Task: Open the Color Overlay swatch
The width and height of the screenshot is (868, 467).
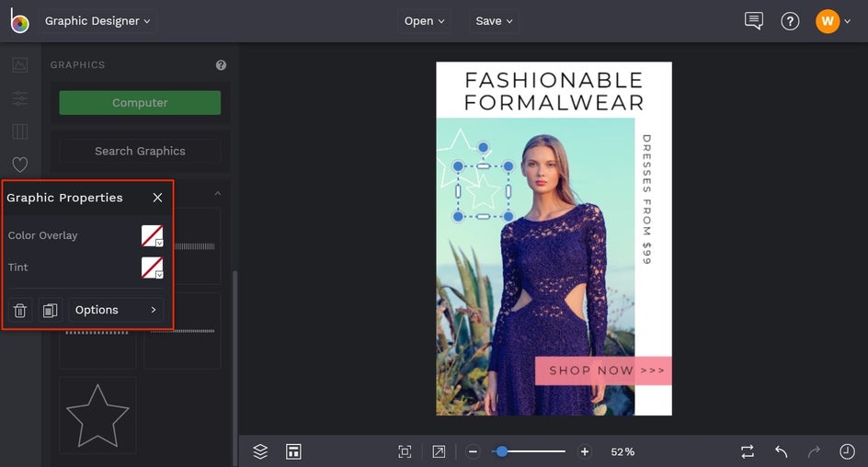Action: [x=152, y=236]
